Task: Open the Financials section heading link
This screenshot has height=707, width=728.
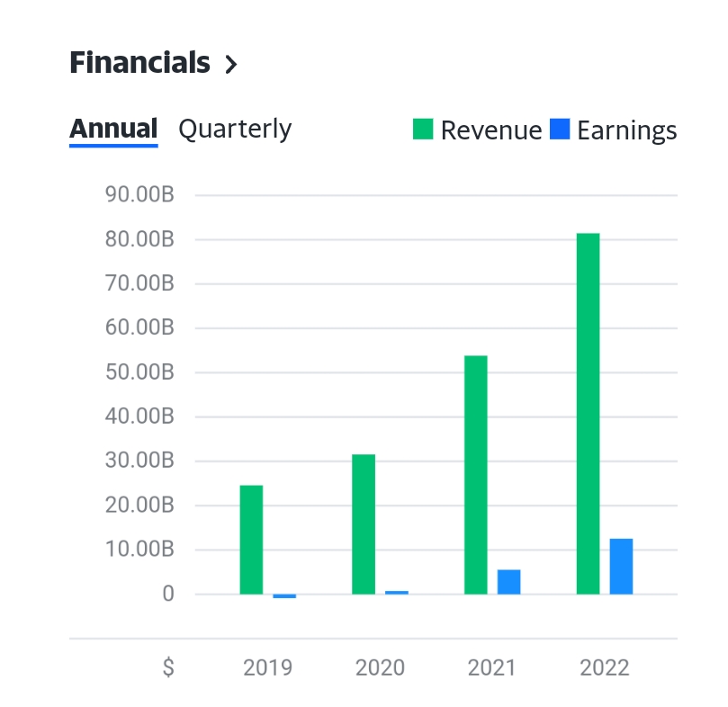Action: 139,63
